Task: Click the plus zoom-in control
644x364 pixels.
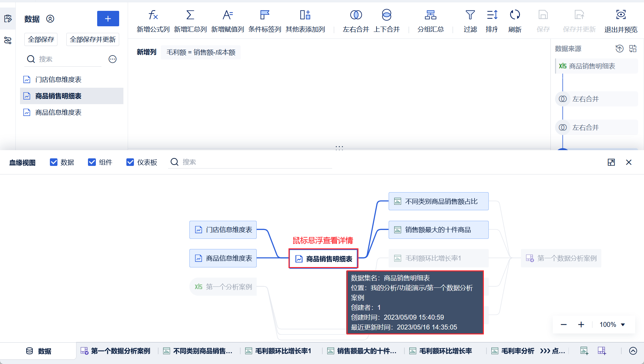Action: tap(581, 325)
